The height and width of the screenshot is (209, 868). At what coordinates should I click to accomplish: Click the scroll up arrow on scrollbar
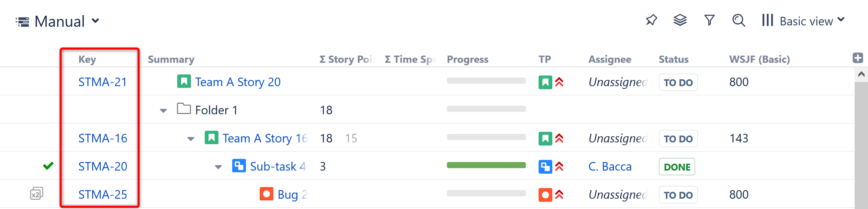point(861,74)
